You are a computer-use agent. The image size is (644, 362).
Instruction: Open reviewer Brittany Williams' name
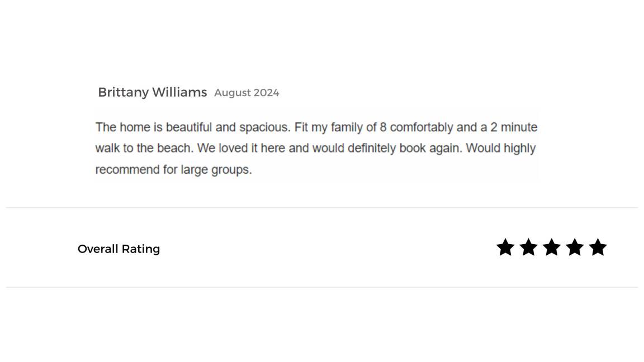152,93
